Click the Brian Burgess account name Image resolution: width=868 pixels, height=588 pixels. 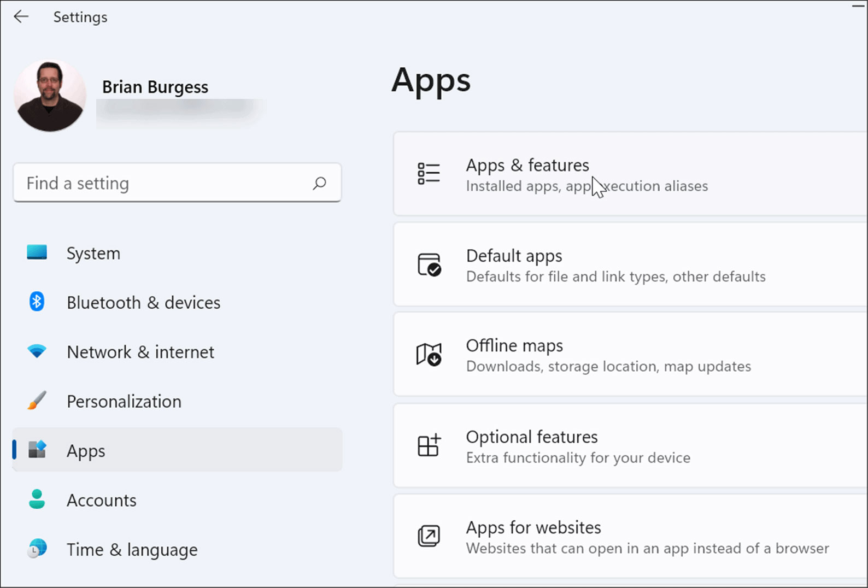point(155,87)
